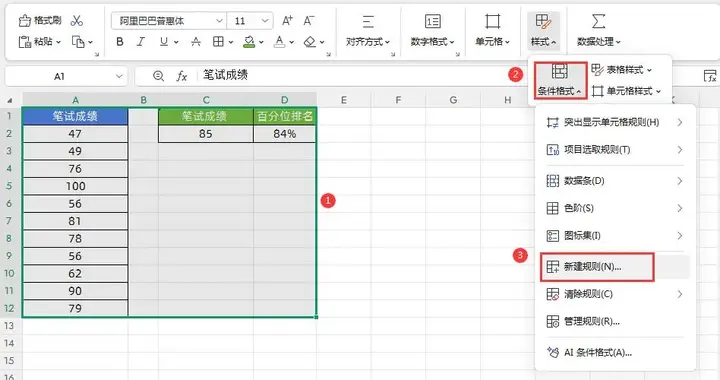Viewport: 720px width, 380px height.
Task: Select column E header
Action: (343, 100)
